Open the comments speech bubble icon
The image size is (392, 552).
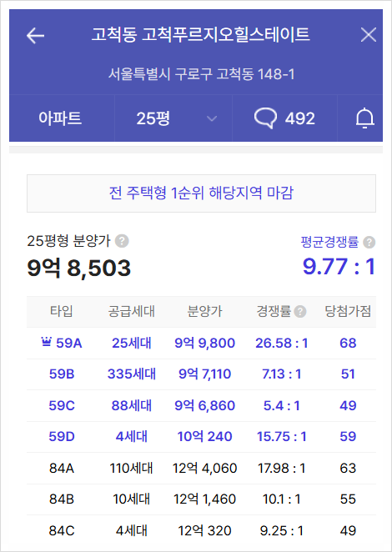coord(265,118)
